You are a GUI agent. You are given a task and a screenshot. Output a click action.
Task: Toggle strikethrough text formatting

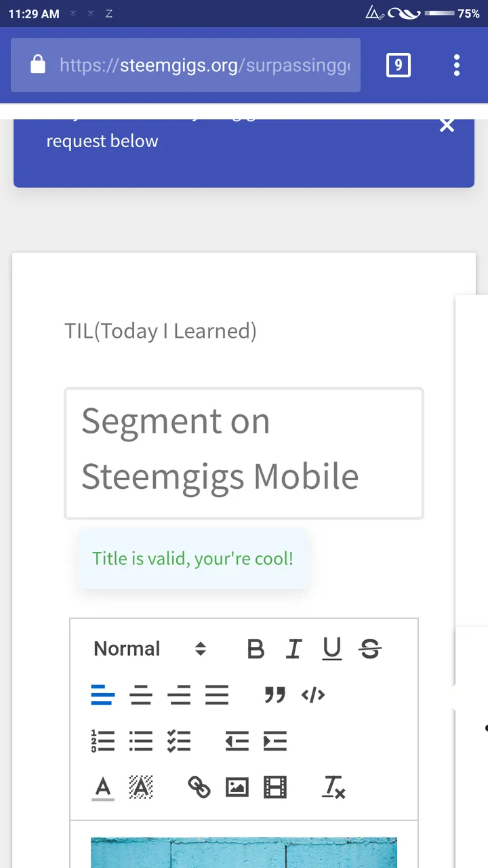coord(370,649)
